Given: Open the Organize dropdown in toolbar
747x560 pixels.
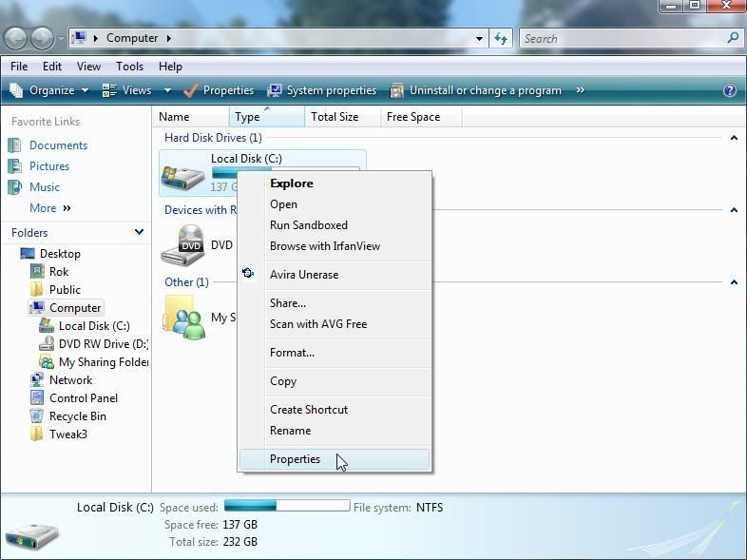Looking at the screenshot, I should click(49, 90).
